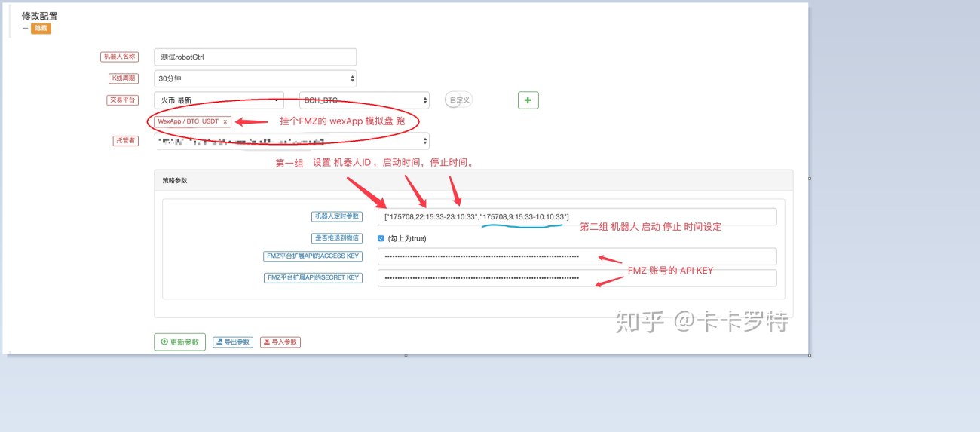Expand the BCH_BTC trading pair dropdown
Image resolution: width=980 pixels, height=432 pixels.
tap(364, 100)
